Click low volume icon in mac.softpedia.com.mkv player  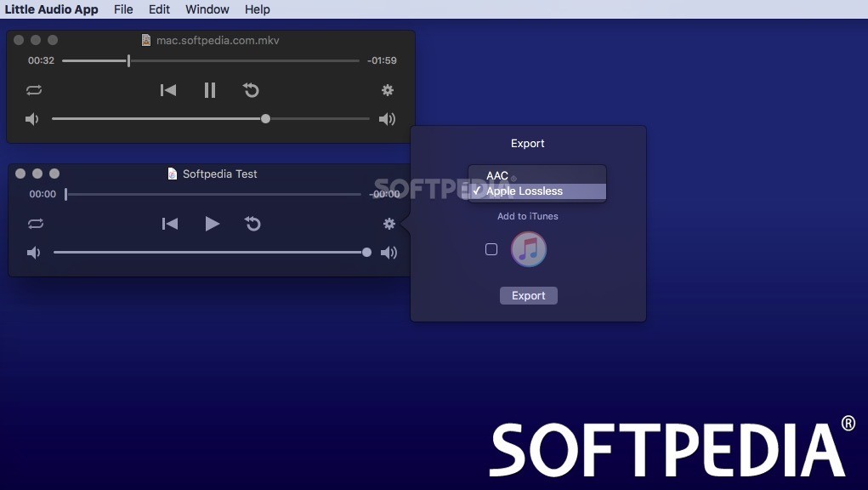point(32,119)
